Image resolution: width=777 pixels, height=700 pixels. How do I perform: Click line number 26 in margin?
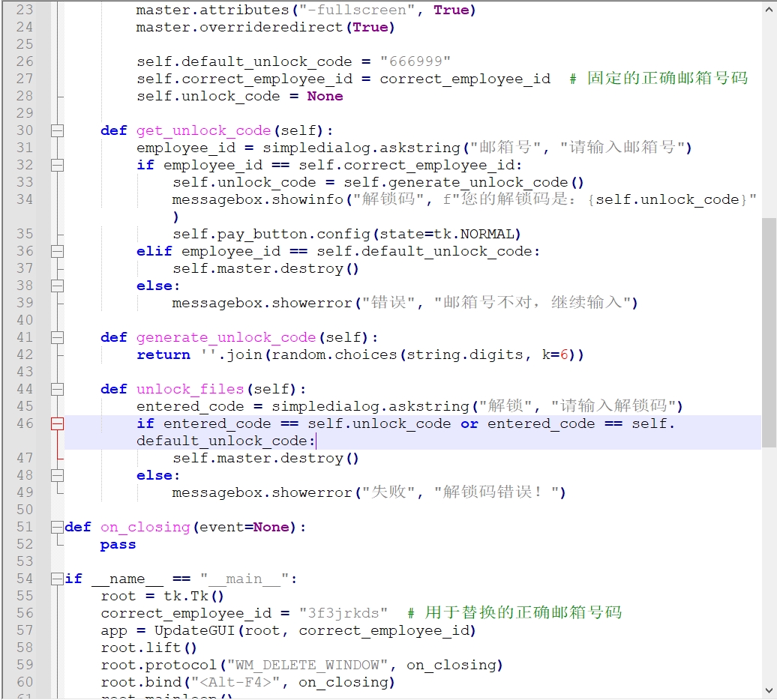pos(25,61)
